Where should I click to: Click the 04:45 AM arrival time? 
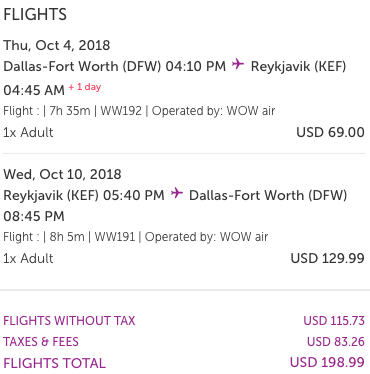point(34,90)
